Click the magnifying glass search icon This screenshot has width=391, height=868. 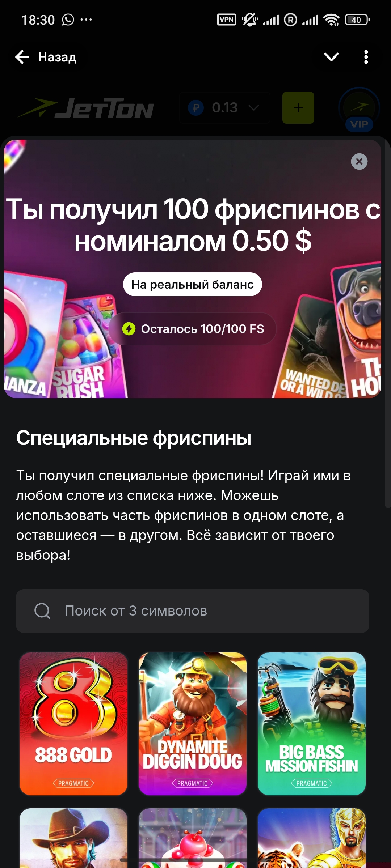pos(42,611)
